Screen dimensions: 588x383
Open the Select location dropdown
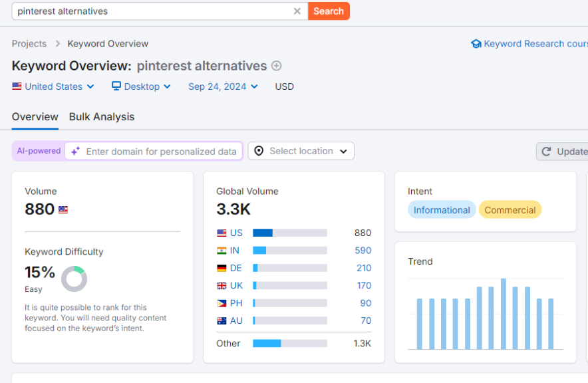[x=301, y=151]
